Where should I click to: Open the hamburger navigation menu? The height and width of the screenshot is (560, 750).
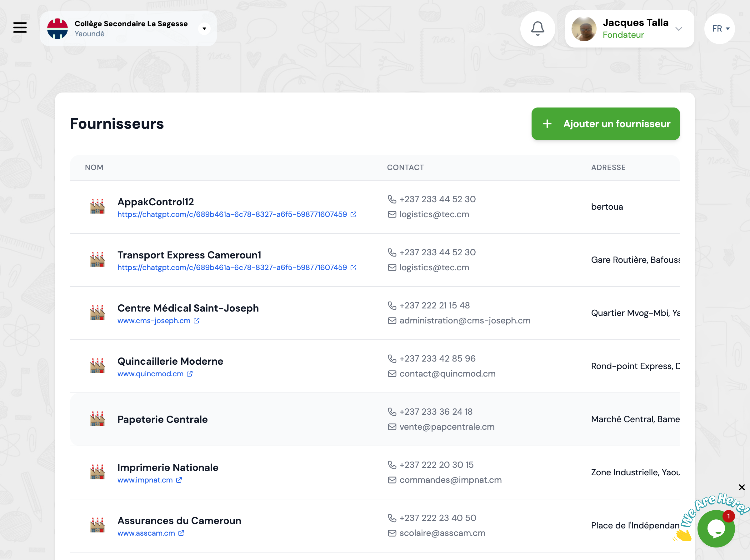pyautogui.click(x=20, y=28)
